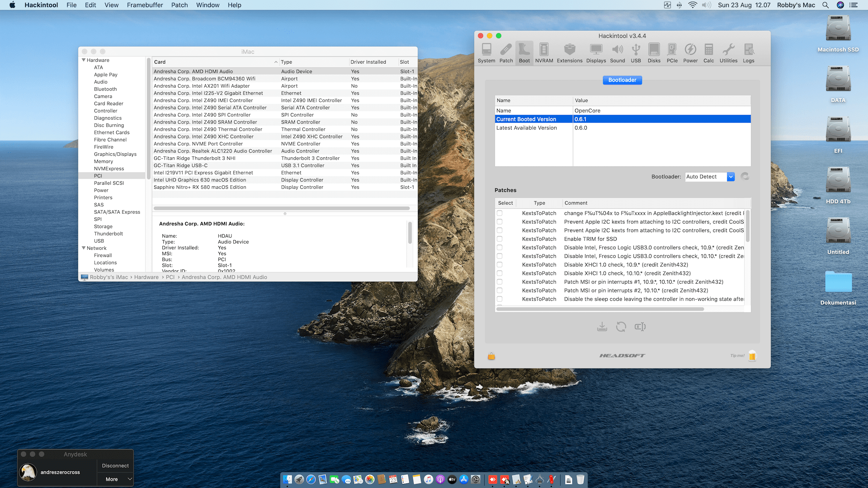Check USB3.0 controllers check 10.9 patch

(500, 248)
